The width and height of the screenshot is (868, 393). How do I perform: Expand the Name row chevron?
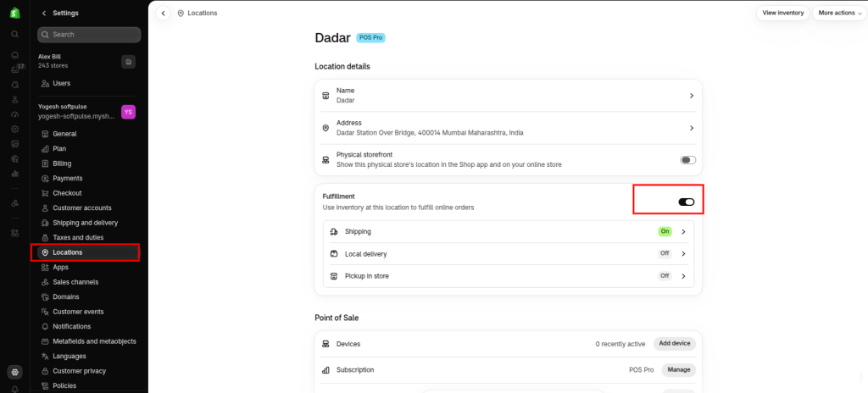(692, 95)
